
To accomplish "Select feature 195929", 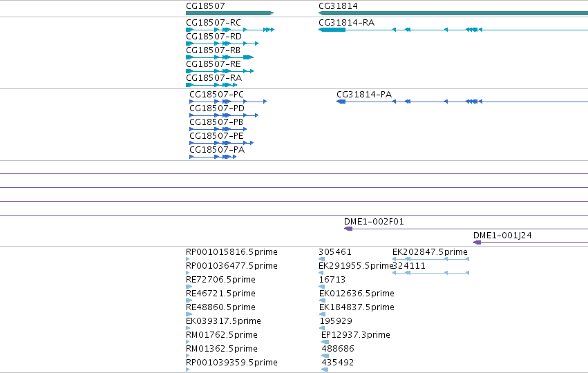I will pos(336,321).
